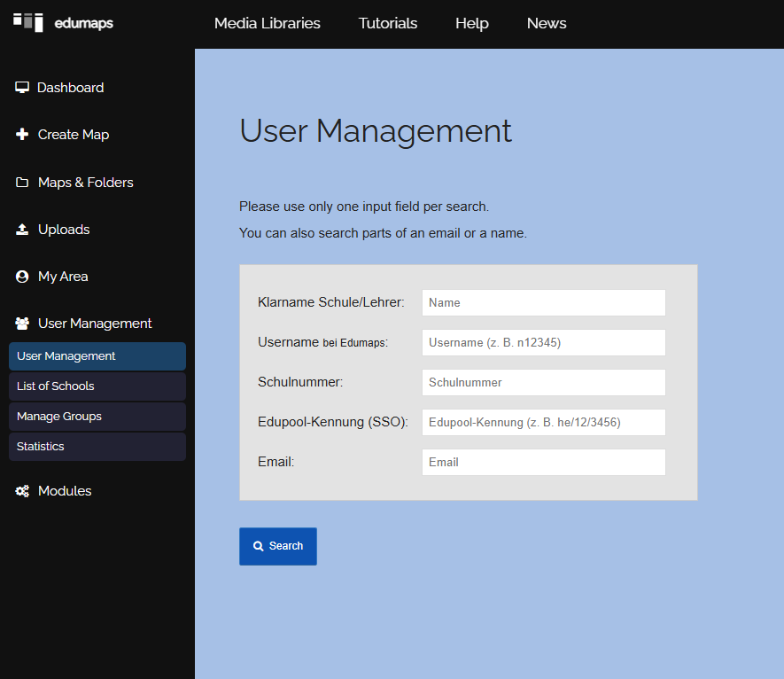Focus the Schulnummer input field
Image resolution: width=784 pixels, height=679 pixels.
[x=544, y=382]
